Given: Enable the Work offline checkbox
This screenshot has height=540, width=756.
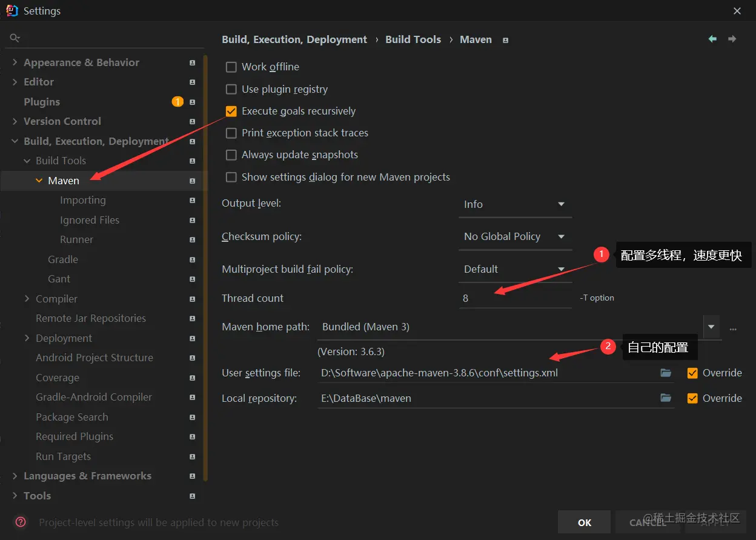Looking at the screenshot, I should (x=231, y=67).
